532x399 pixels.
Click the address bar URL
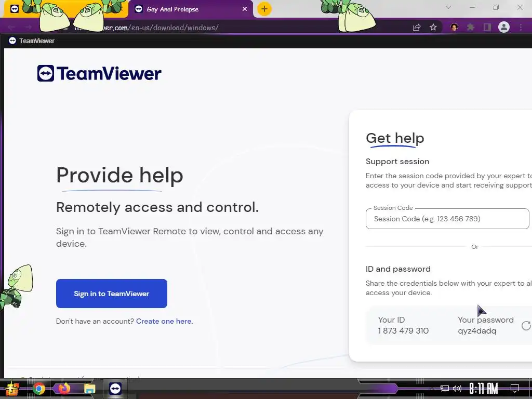pos(146,28)
